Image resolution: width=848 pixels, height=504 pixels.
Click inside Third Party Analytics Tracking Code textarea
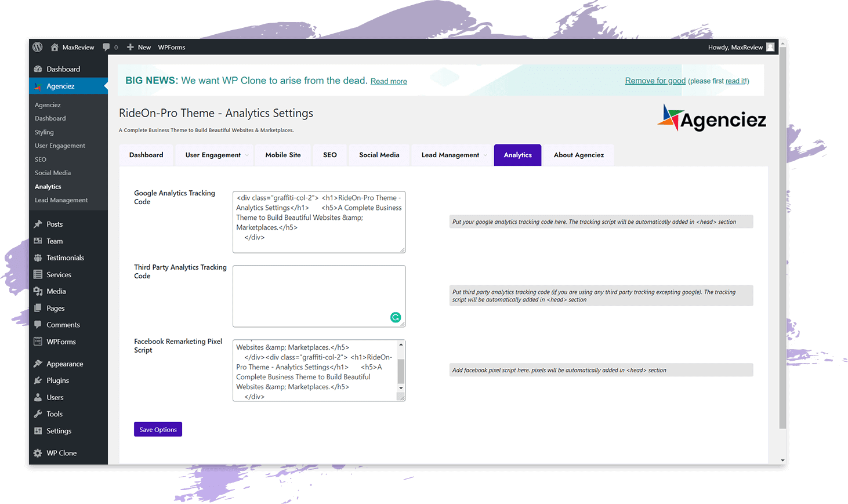[x=319, y=296]
